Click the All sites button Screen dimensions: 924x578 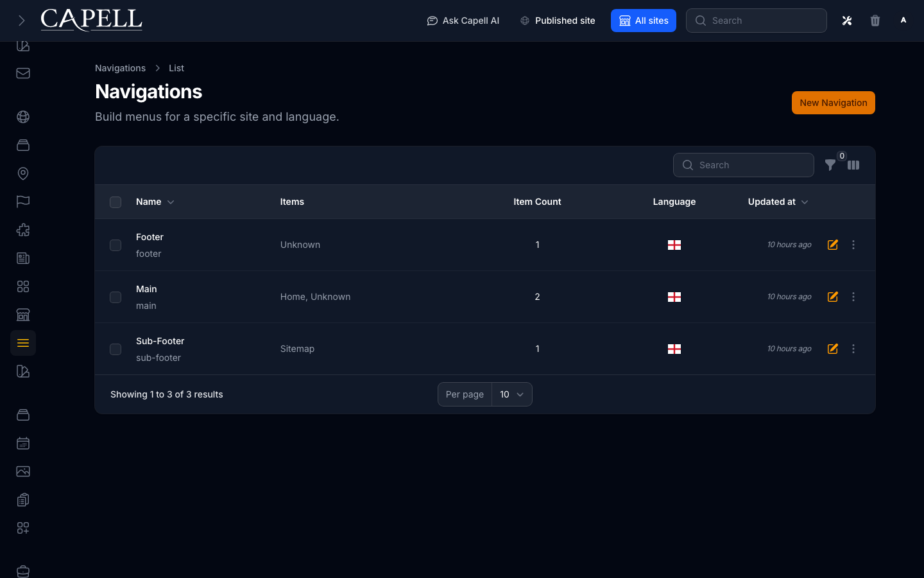[644, 21]
